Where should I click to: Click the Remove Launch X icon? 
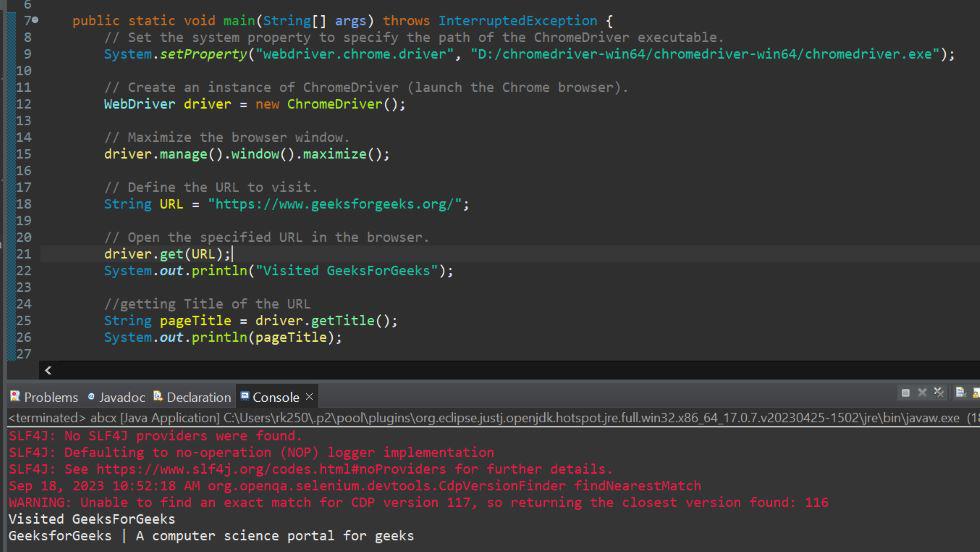click(922, 393)
